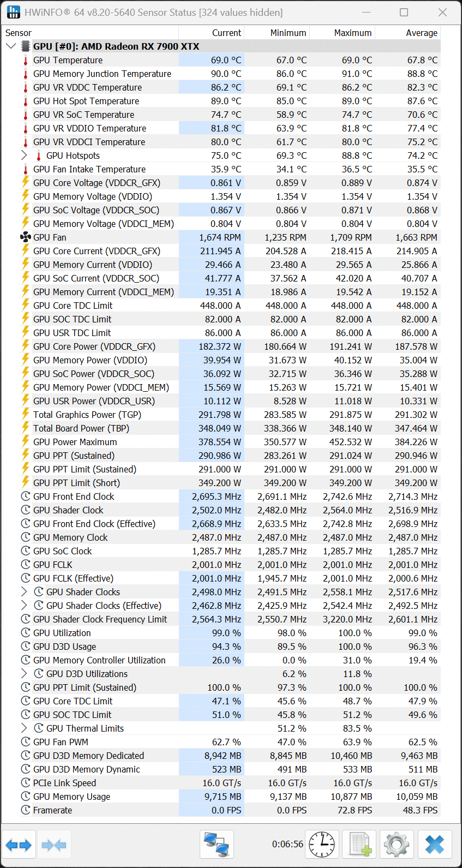Select the GPU FCLK (Effective) row
This screenshot has height=868, width=462.
221,578
